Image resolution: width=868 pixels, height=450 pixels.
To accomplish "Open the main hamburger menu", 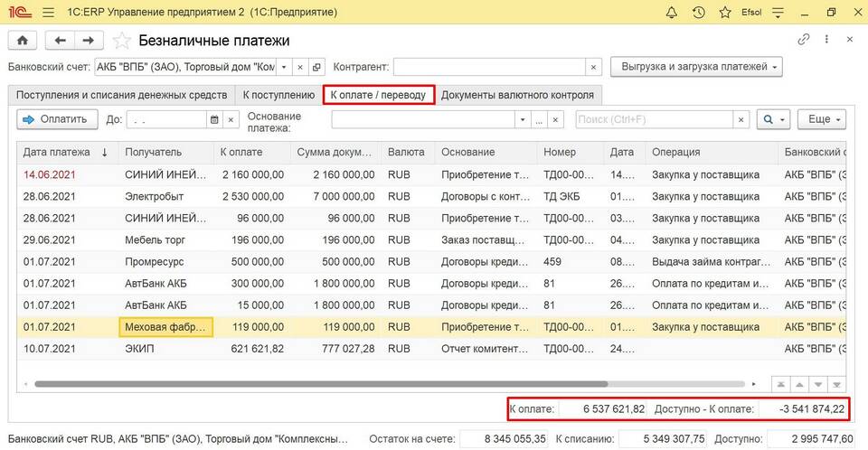I will 48,12.
